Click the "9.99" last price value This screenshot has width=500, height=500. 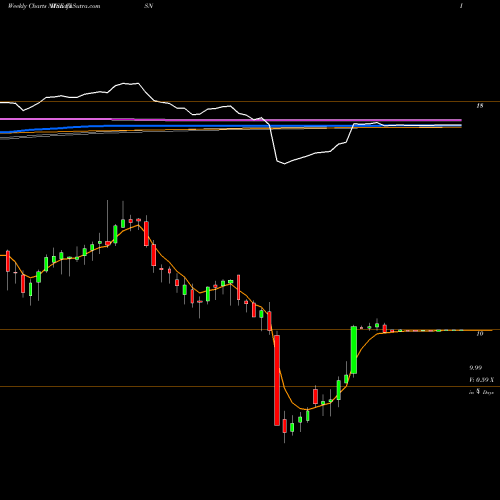[x=476, y=368]
